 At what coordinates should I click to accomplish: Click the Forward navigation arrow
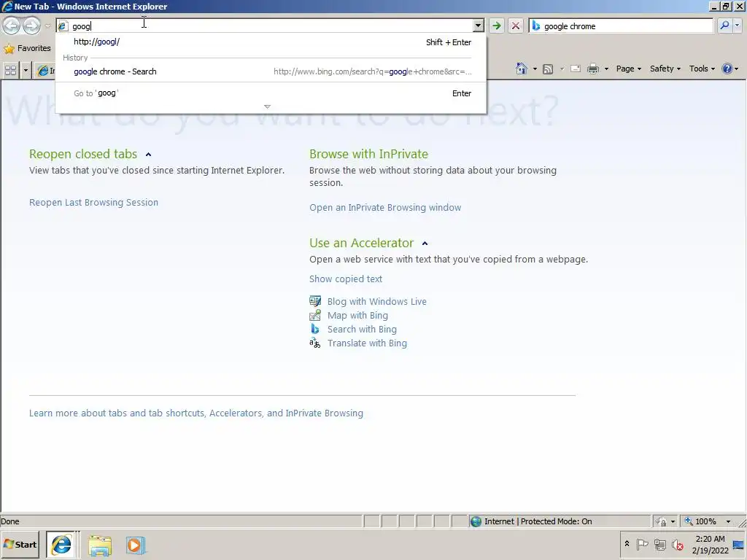(31, 26)
